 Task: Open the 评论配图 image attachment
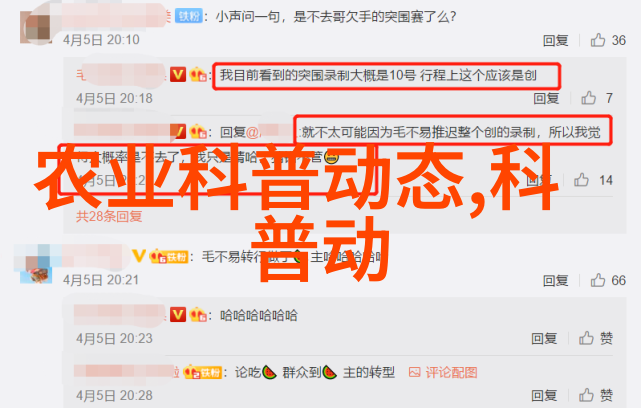tap(443, 372)
